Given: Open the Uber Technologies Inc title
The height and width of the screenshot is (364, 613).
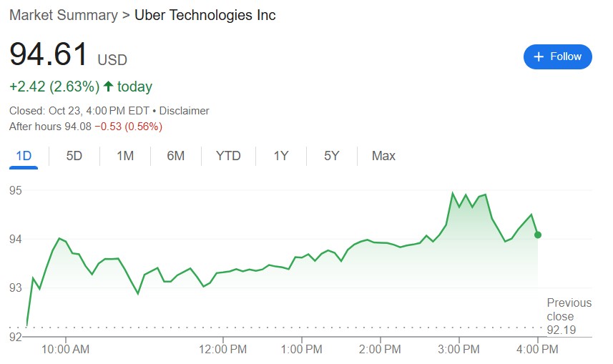Looking at the screenshot, I should click(205, 15).
